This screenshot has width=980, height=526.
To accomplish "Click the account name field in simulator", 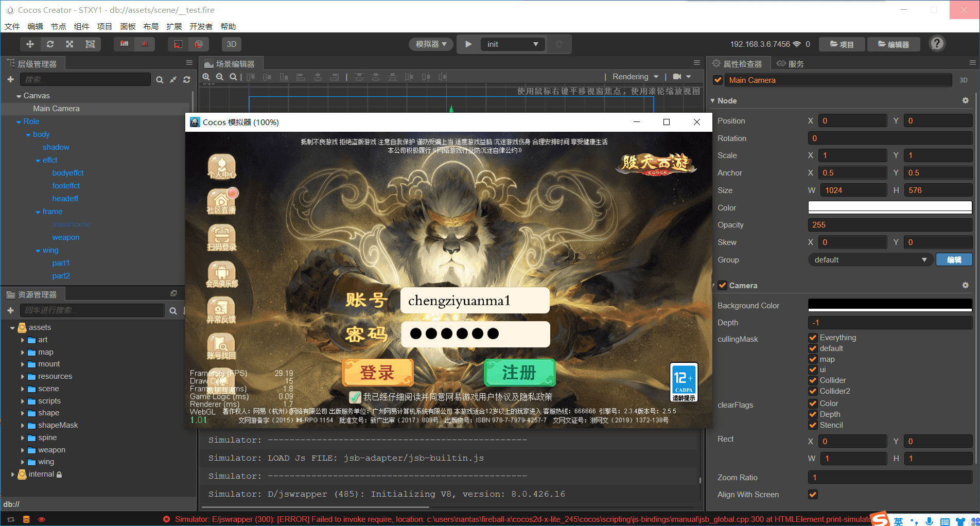I will [475, 301].
